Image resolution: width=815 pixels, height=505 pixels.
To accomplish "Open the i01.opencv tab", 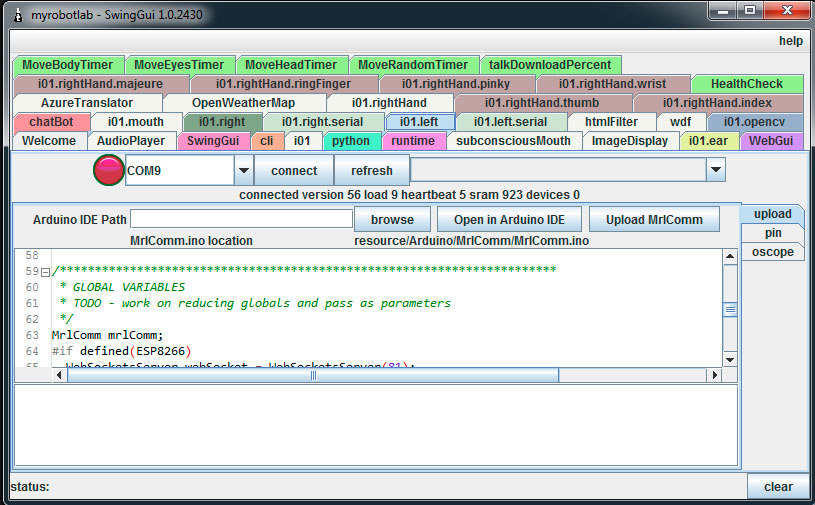I will tap(755, 122).
